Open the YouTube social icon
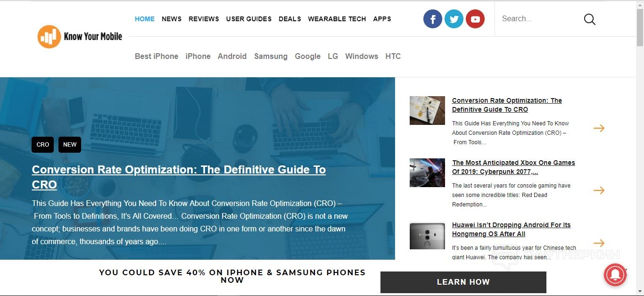 coord(475,19)
